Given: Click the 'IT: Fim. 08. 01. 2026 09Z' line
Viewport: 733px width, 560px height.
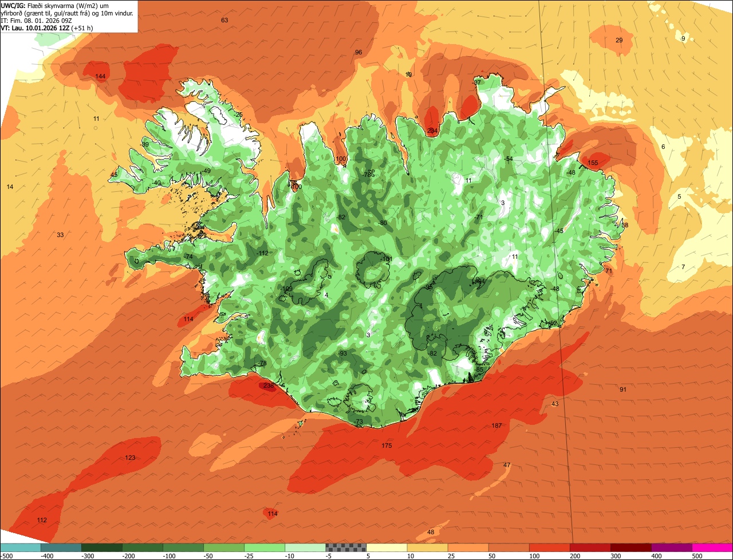Looking at the screenshot, I should tap(37, 20).
